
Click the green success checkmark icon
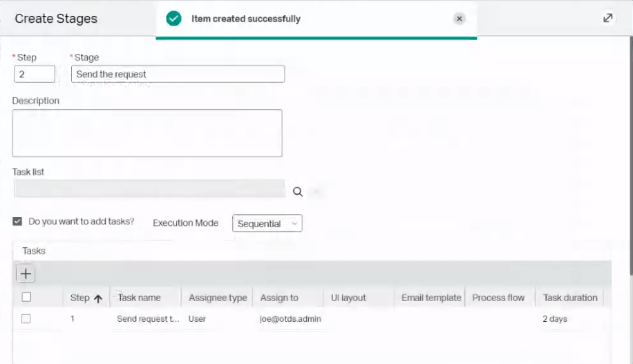174,19
